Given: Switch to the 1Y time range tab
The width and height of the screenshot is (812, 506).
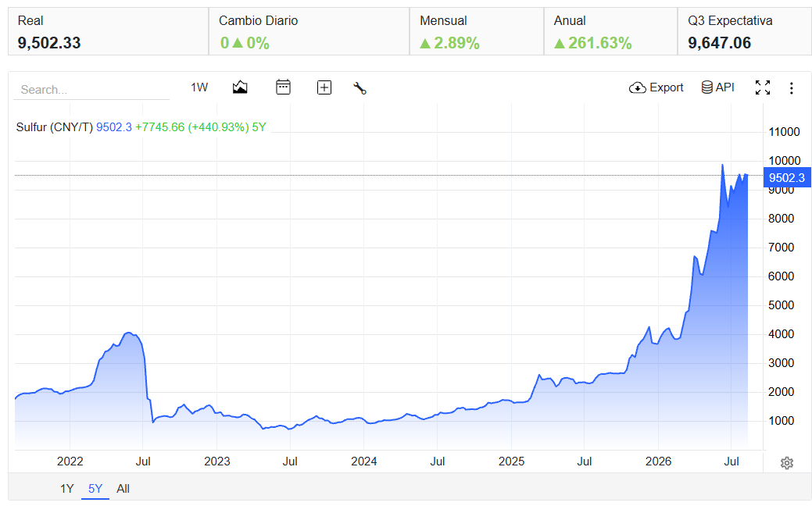Looking at the screenshot, I should coord(66,488).
